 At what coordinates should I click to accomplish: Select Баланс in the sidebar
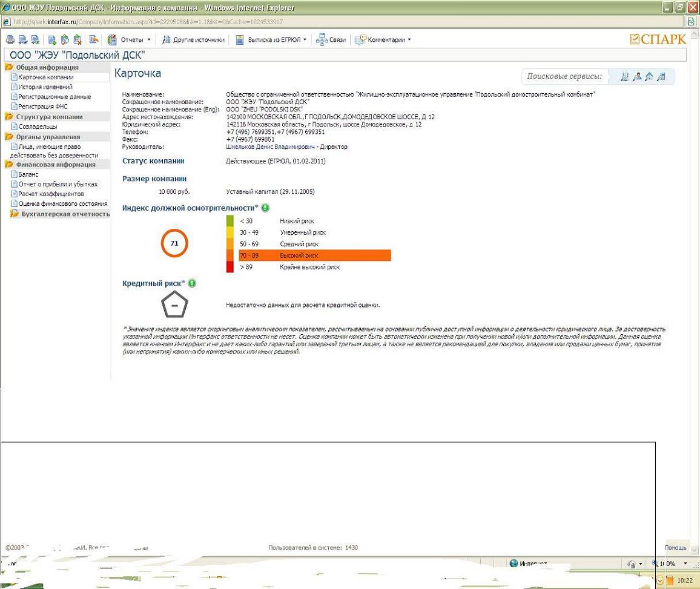[x=28, y=174]
